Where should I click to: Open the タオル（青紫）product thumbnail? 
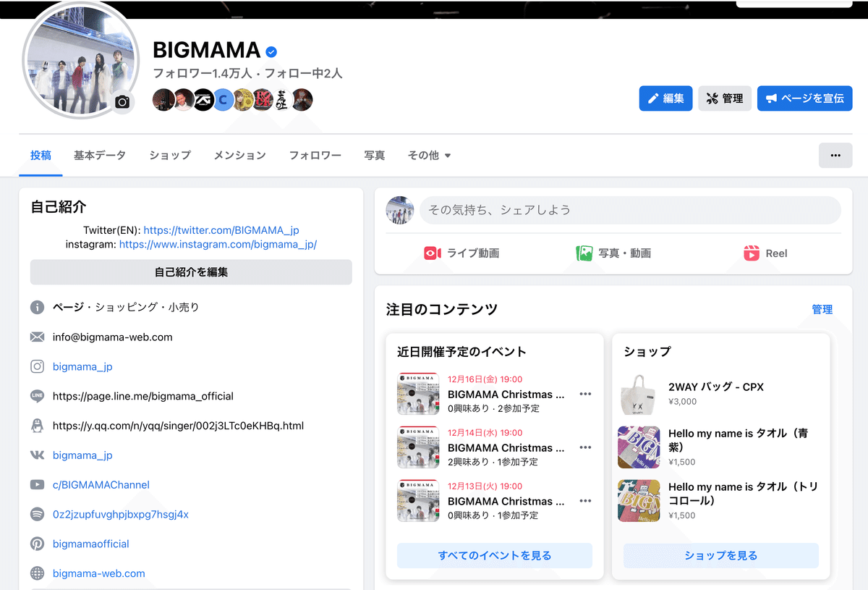click(x=639, y=447)
